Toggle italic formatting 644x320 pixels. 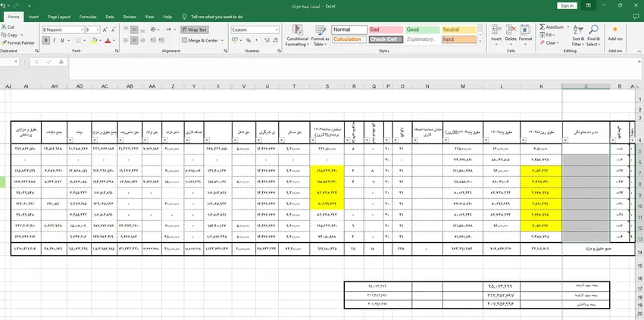pos(54,40)
